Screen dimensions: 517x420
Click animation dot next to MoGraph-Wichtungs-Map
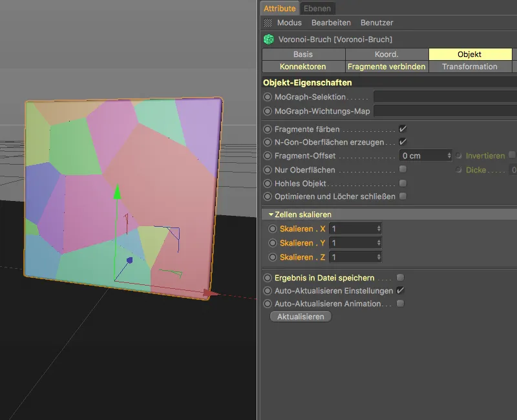(268, 111)
